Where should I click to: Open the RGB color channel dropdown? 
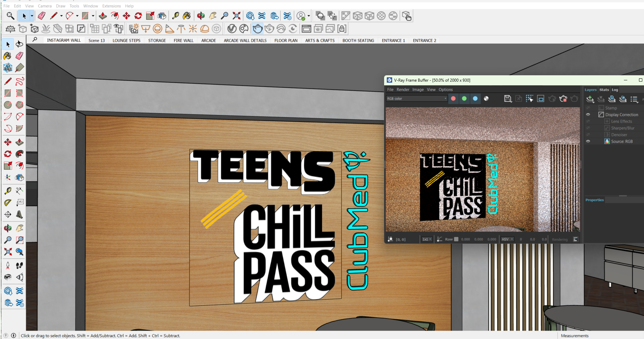pos(417,98)
